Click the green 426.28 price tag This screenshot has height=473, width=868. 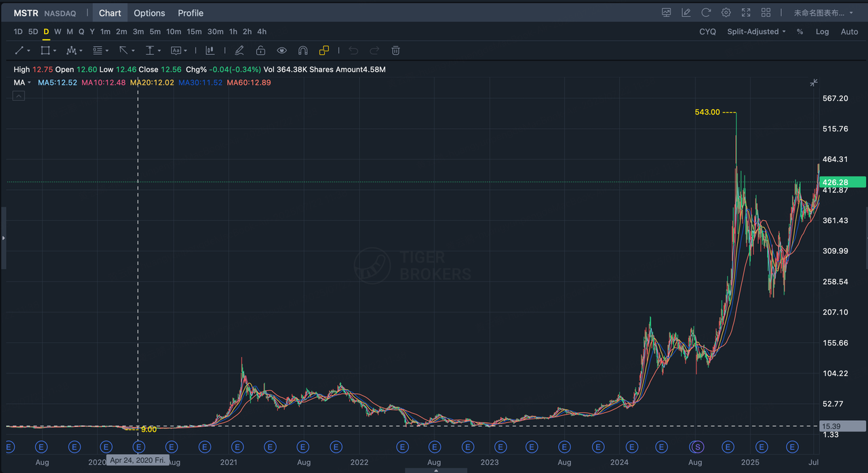[843, 182]
